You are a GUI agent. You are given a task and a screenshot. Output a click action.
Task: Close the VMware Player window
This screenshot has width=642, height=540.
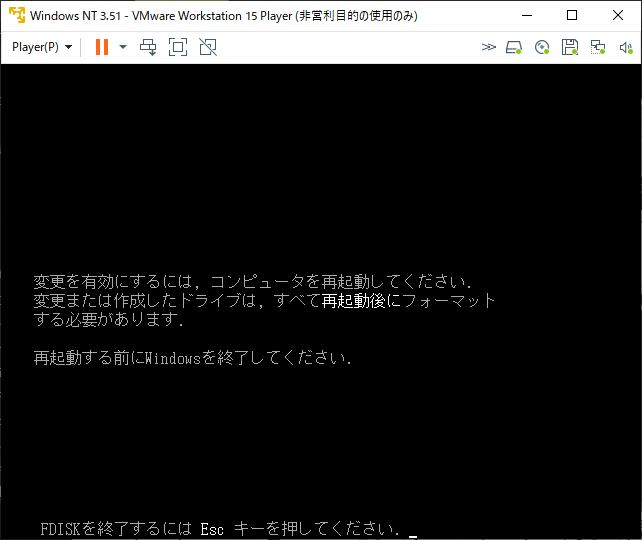618,16
